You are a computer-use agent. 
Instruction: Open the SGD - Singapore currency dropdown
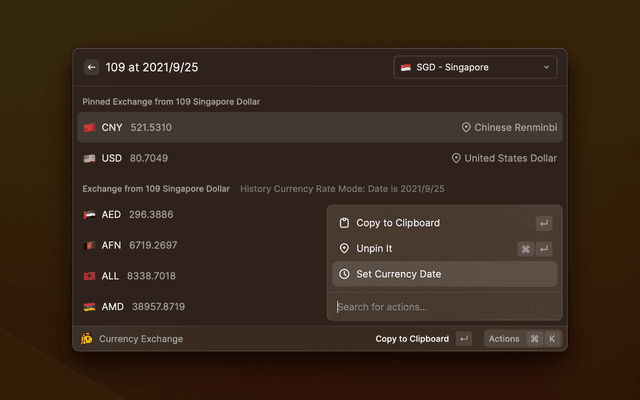(x=475, y=67)
